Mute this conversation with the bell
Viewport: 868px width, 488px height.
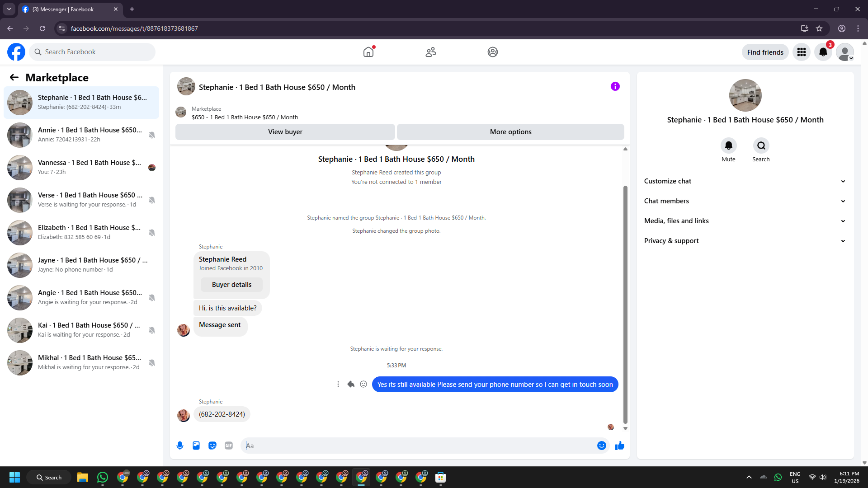point(728,145)
